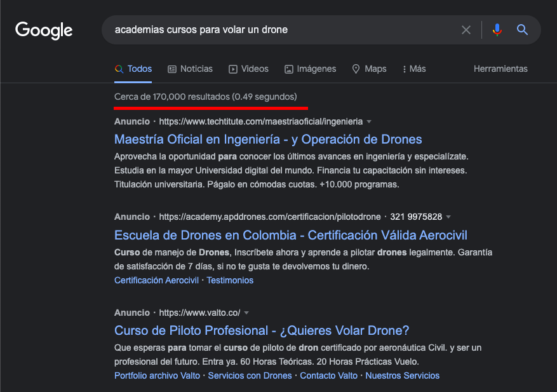This screenshot has height=392, width=557.
Task: Open 'Curso de Piloto Profesional' result
Action: pos(262,330)
